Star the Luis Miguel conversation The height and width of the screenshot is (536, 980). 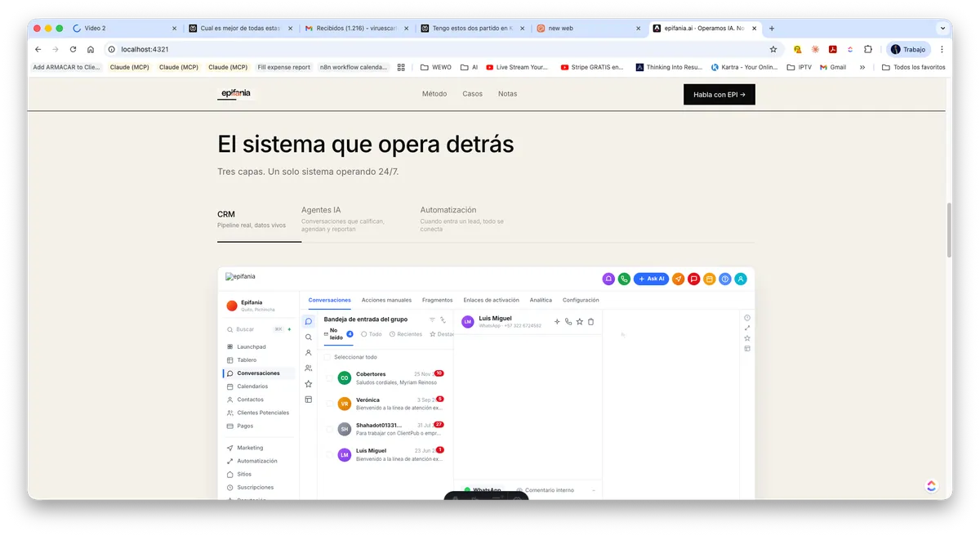coord(580,322)
